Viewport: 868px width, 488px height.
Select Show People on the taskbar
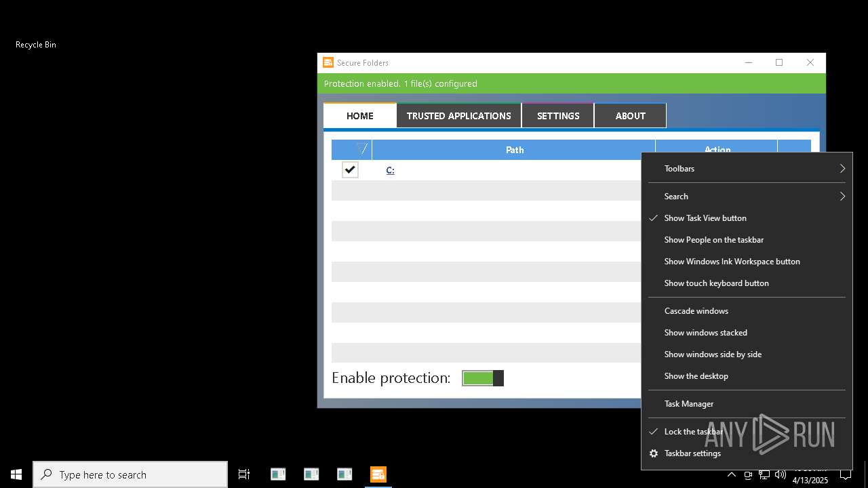click(x=747, y=240)
